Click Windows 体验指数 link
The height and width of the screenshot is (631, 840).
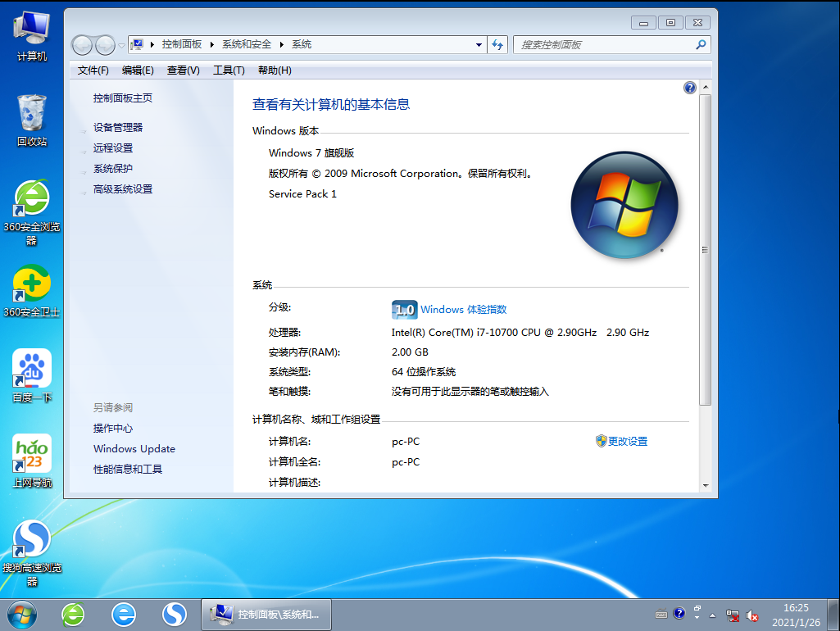click(x=463, y=309)
